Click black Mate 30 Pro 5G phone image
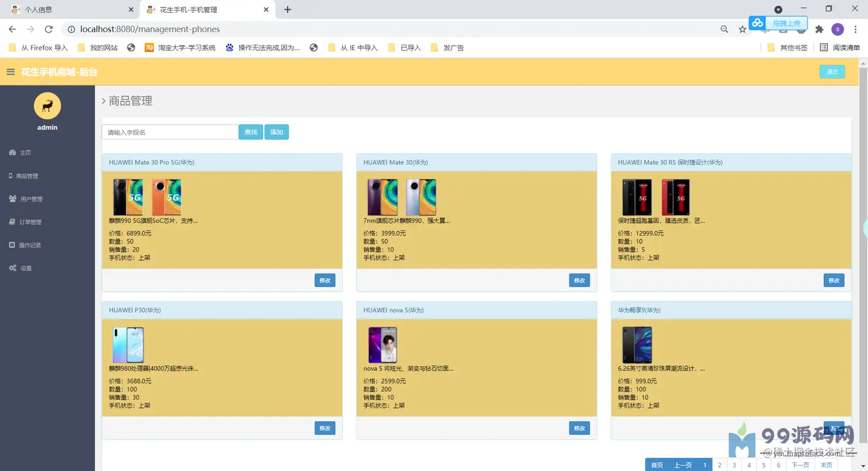This screenshot has width=868, height=471. (x=128, y=197)
